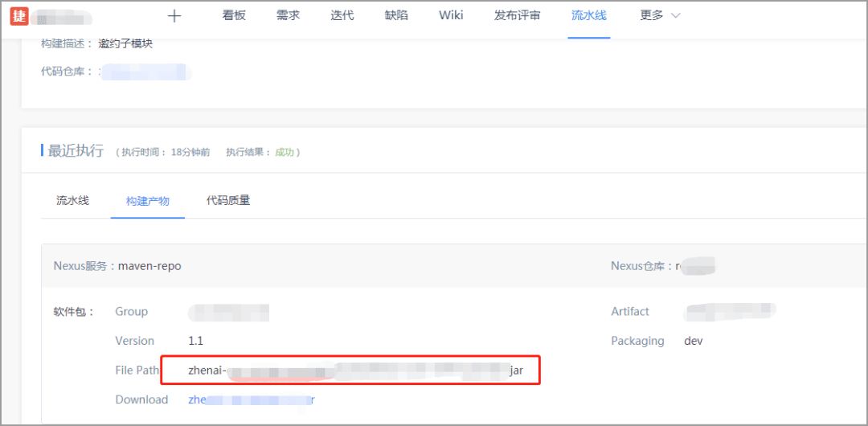Screen dimensions: 868x426
Task: Click the plus icon in top bar
Action: click(174, 16)
